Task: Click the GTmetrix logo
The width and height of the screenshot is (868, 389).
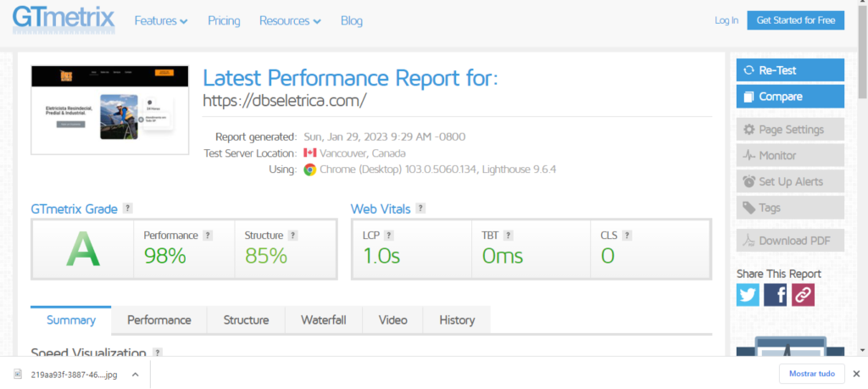Action: click(64, 20)
